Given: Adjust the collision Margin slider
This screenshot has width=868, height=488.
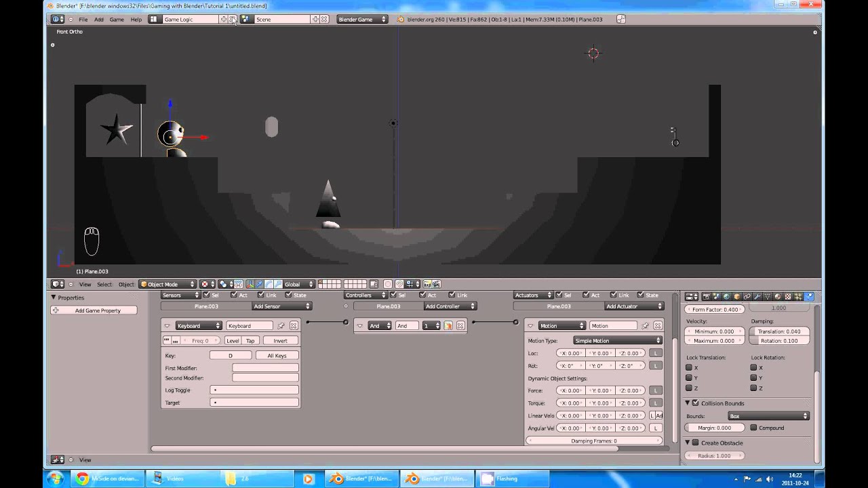Looking at the screenshot, I should (x=715, y=428).
